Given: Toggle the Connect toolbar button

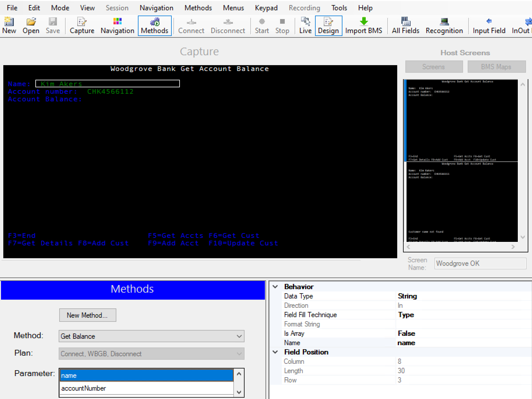Looking at the screenshot, I should coord(191,24).
